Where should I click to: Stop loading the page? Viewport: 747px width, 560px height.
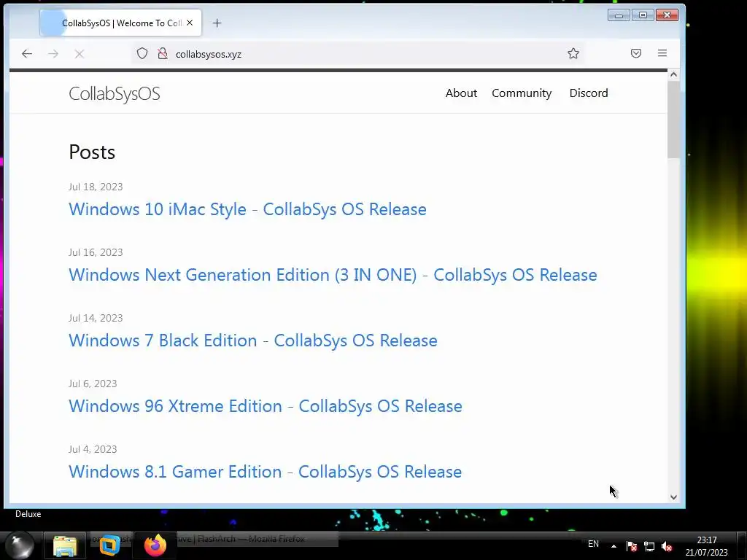[x=79, y=54]
